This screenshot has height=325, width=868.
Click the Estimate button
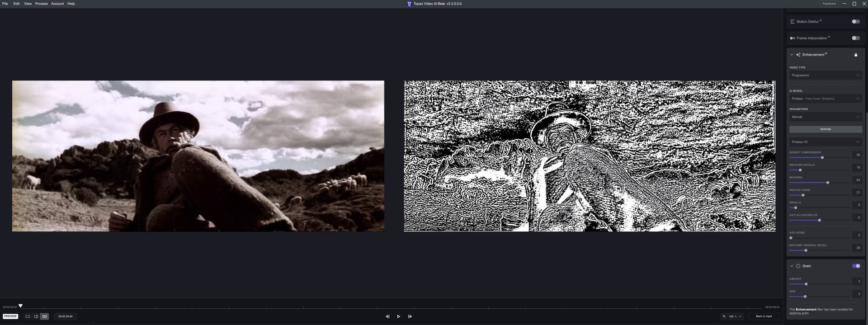(x=826, y=129)
